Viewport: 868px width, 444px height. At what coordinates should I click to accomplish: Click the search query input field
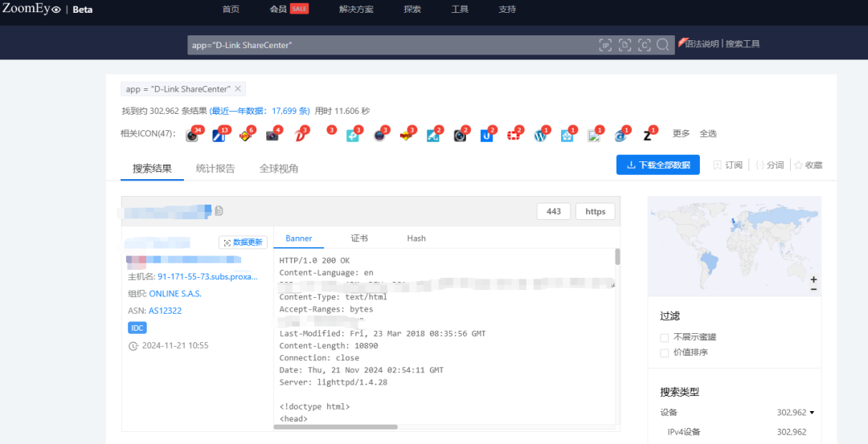pos(393,45)
